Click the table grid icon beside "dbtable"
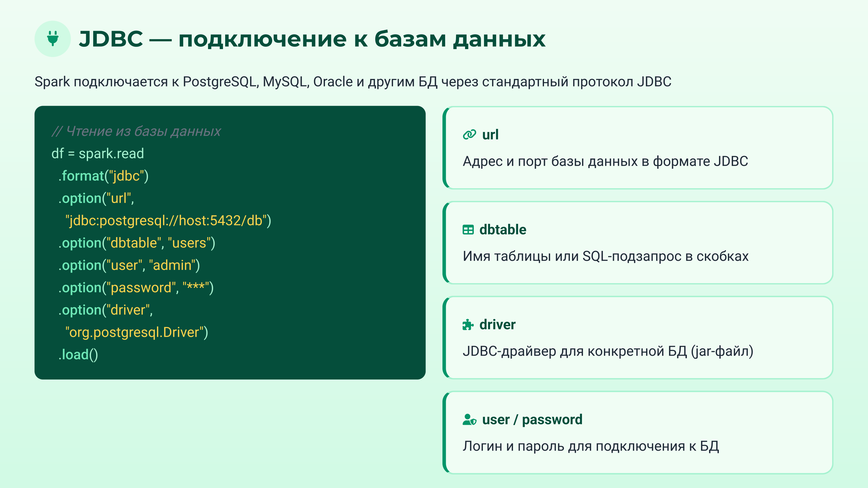This screenshot has width=868, height=488. point(468,229)
